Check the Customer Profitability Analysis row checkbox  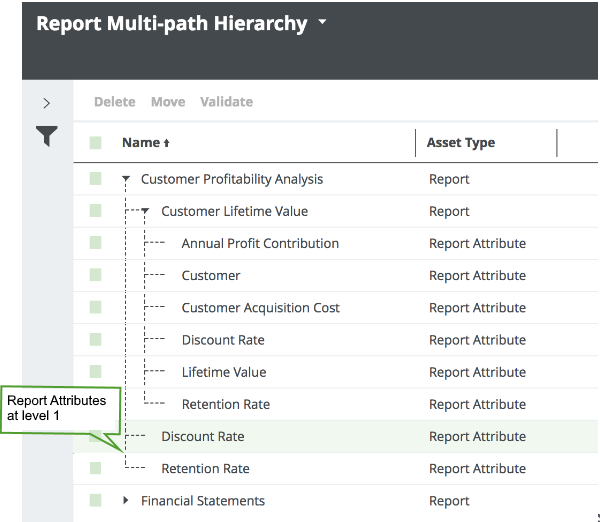95,179
